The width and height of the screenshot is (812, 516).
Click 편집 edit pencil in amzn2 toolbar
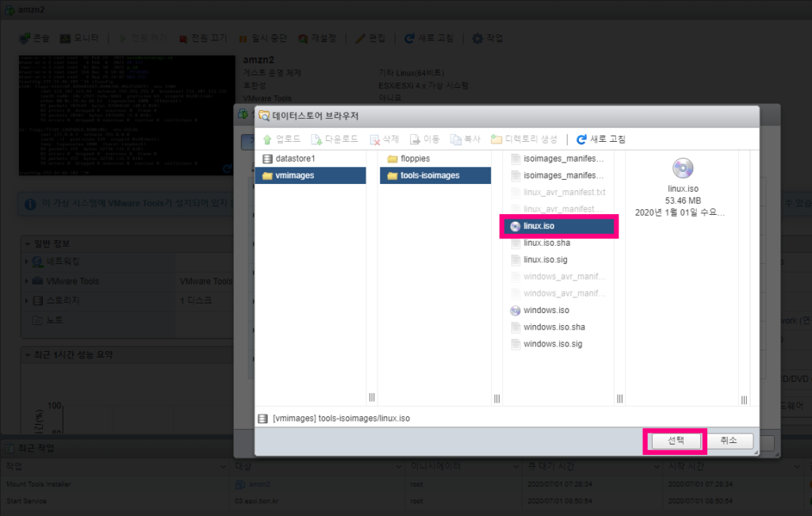360,38
